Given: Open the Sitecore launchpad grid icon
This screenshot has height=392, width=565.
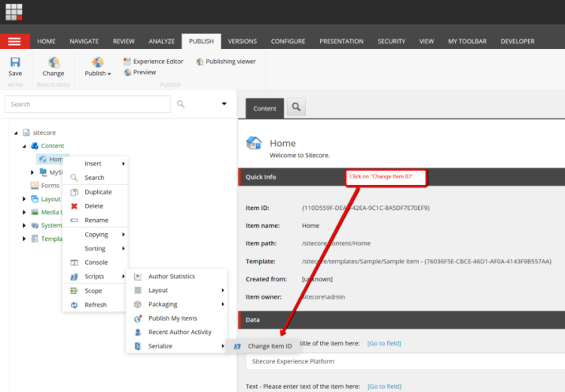Looking at the screenshot, I should pos(14,13).
